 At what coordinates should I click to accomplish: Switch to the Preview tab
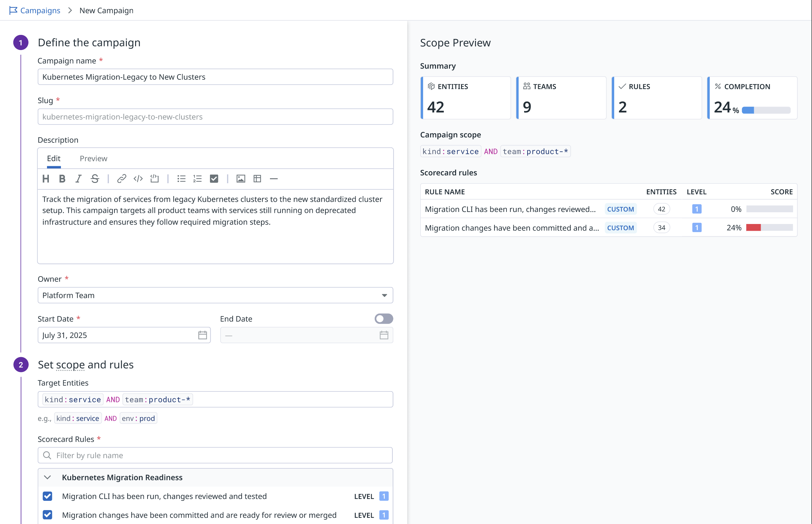[93, 158]
